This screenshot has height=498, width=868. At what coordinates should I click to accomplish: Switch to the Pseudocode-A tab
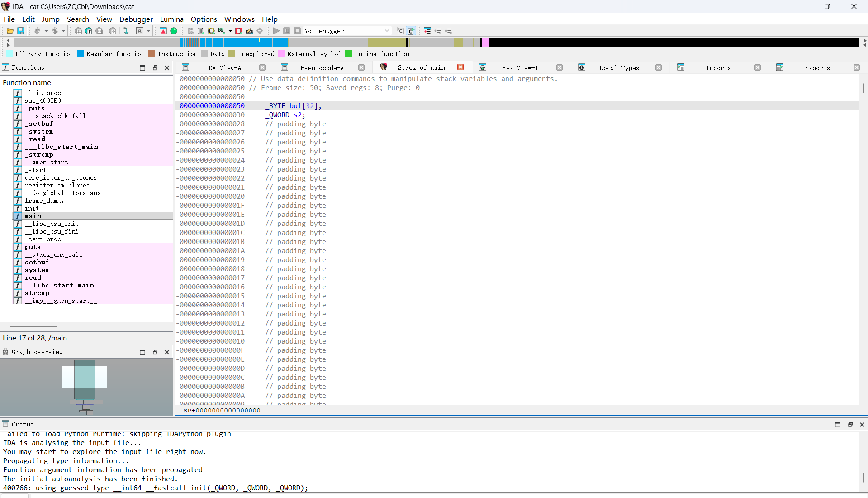point(322,68)
